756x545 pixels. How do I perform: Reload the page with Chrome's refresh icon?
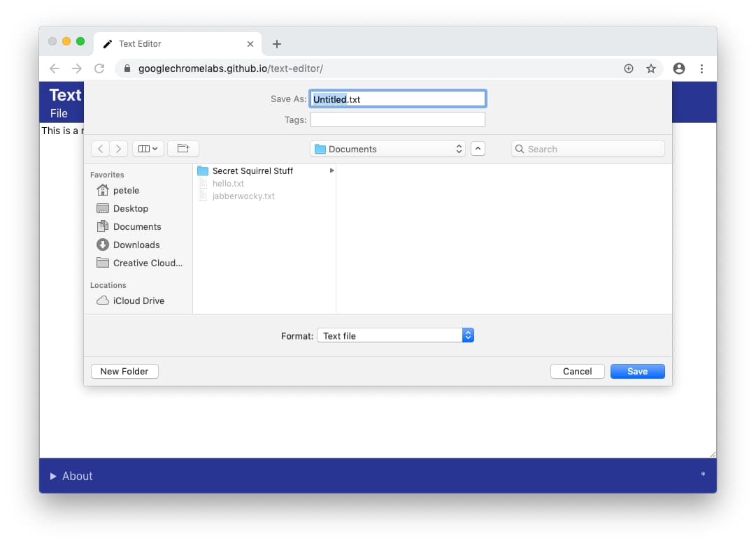(x=99, y=68)
